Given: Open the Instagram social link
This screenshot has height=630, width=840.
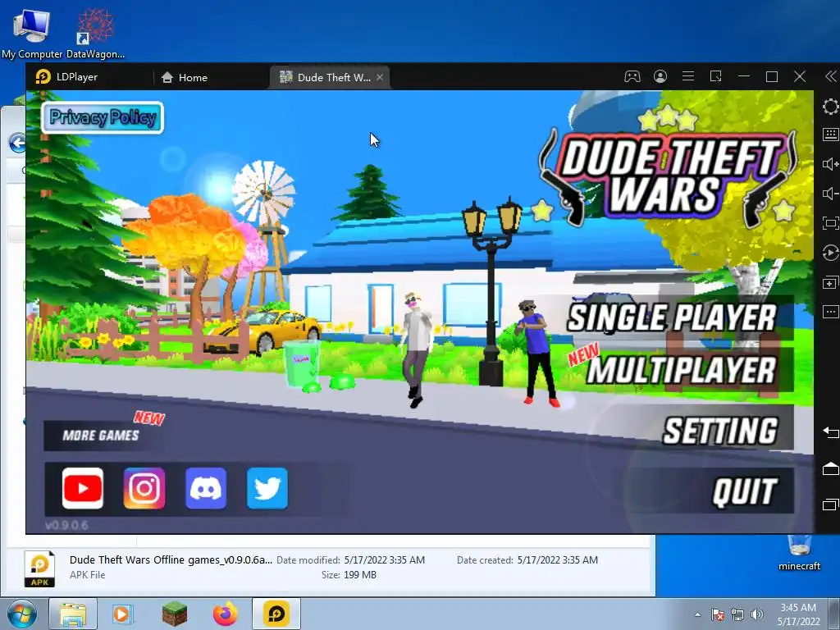Looking at the screenshot, I should point(144,488).
